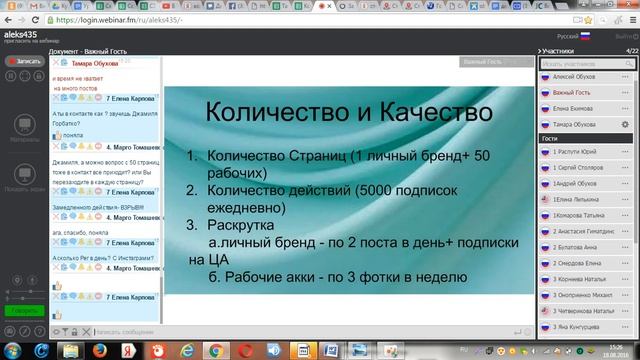The image size is (640, 360).
Task: Open options dots for Елена Екимова
Action: [625, 109]
